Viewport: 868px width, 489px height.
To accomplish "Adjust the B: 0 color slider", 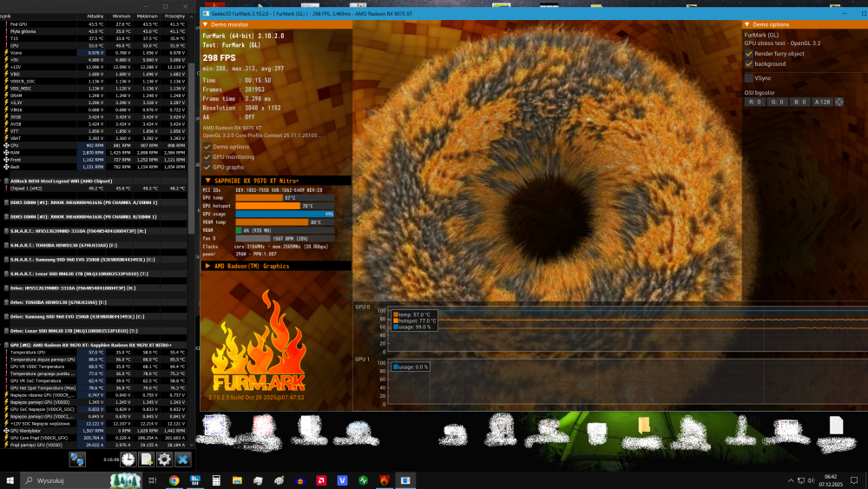I will tap(799, 102).
